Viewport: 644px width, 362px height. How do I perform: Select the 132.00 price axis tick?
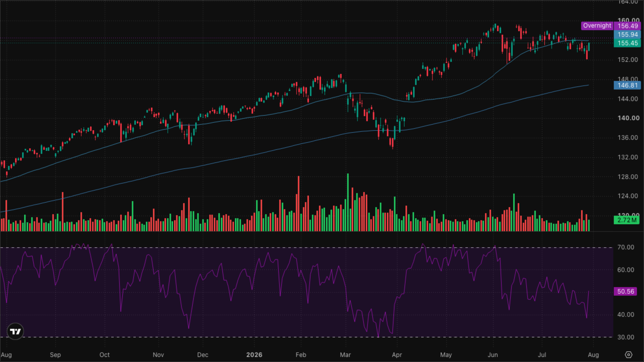coord(628,157)
